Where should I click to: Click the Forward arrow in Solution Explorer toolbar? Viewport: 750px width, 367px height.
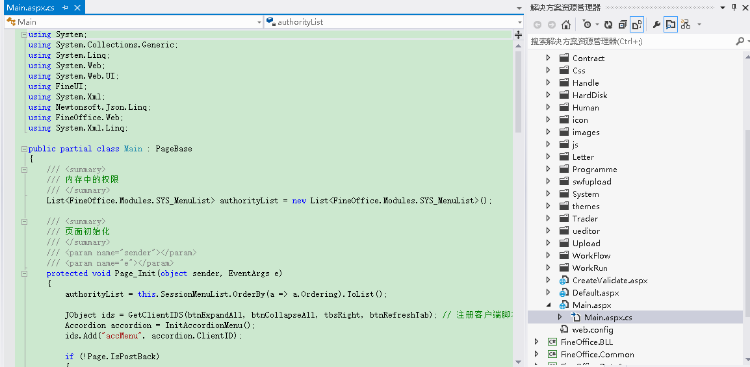coord(551,24)
